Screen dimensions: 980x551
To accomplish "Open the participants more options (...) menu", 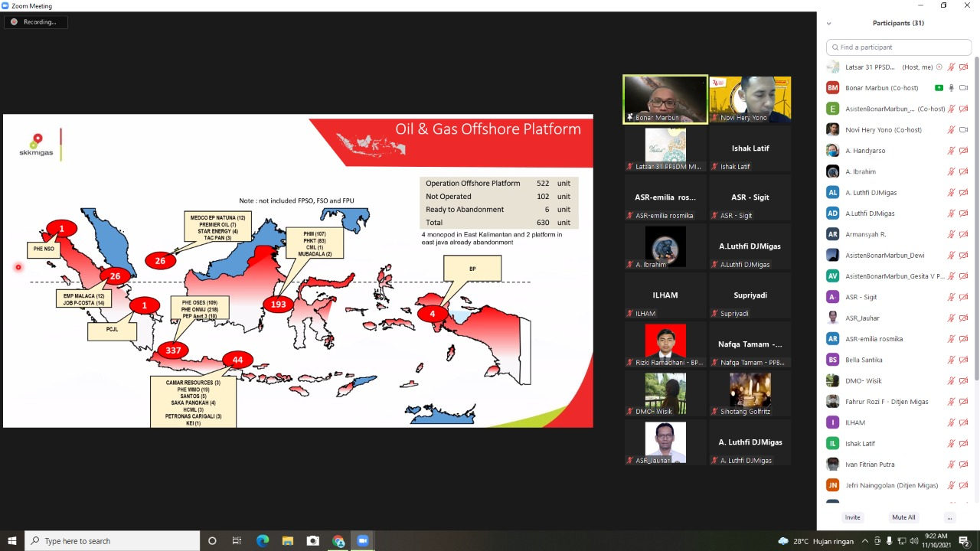I will (949, 517).
